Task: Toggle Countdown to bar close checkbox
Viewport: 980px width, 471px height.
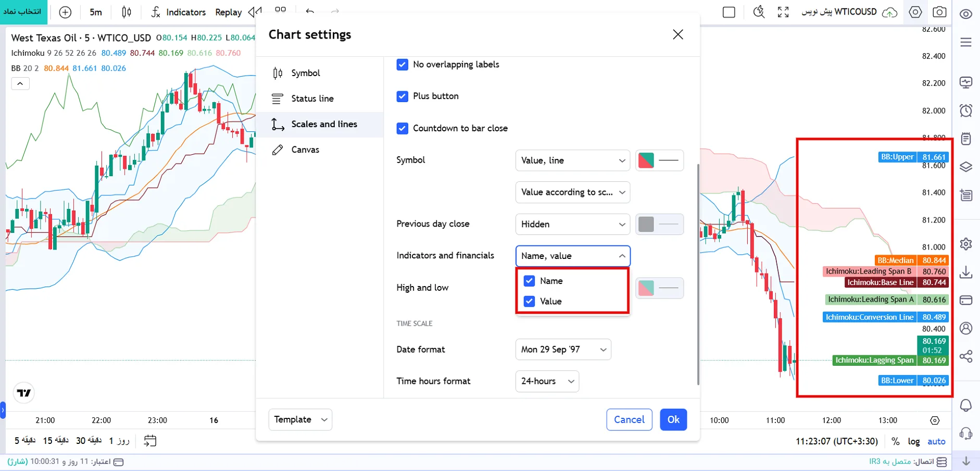Action: 403,128
